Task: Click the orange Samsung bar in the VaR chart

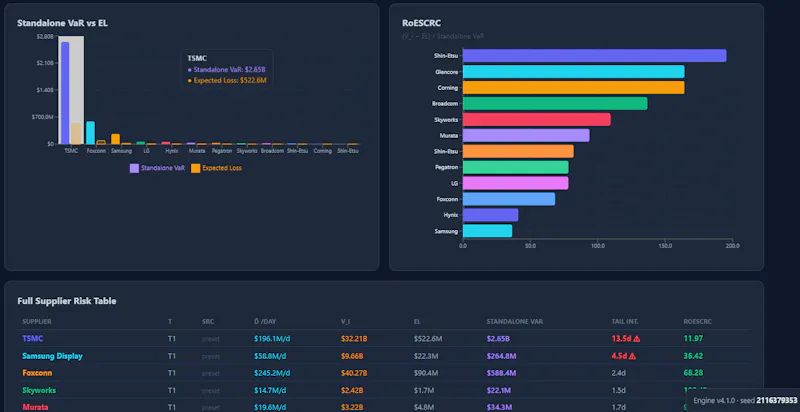Action: click(115, 139)
